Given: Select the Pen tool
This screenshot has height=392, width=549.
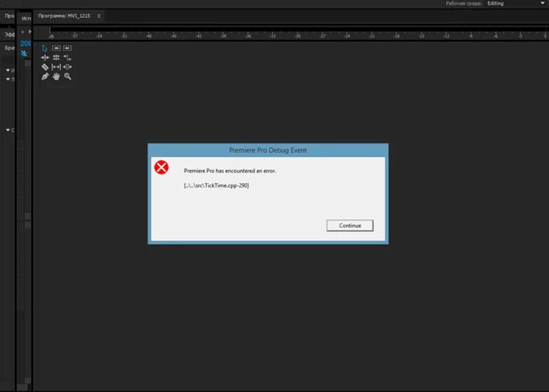Looking at the screenshot, I should tap(45, 76).
